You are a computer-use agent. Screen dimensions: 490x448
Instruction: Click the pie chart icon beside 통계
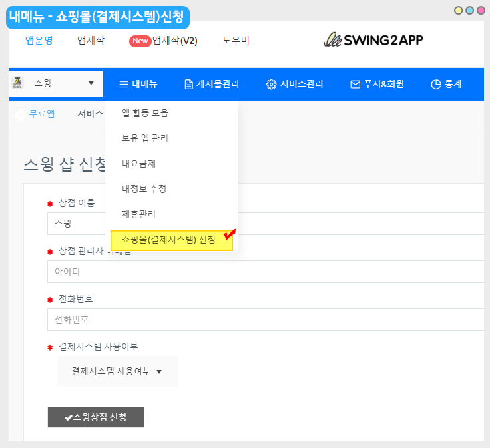click(x=436, y=84)
